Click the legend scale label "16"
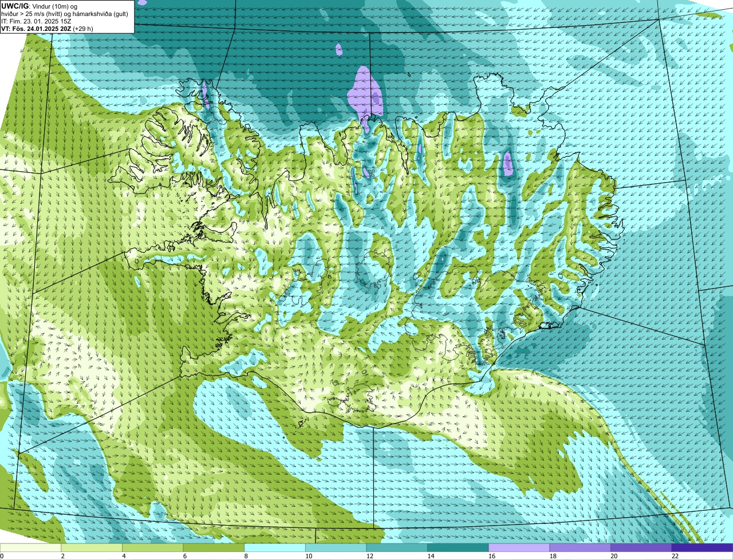 point(492,556)
